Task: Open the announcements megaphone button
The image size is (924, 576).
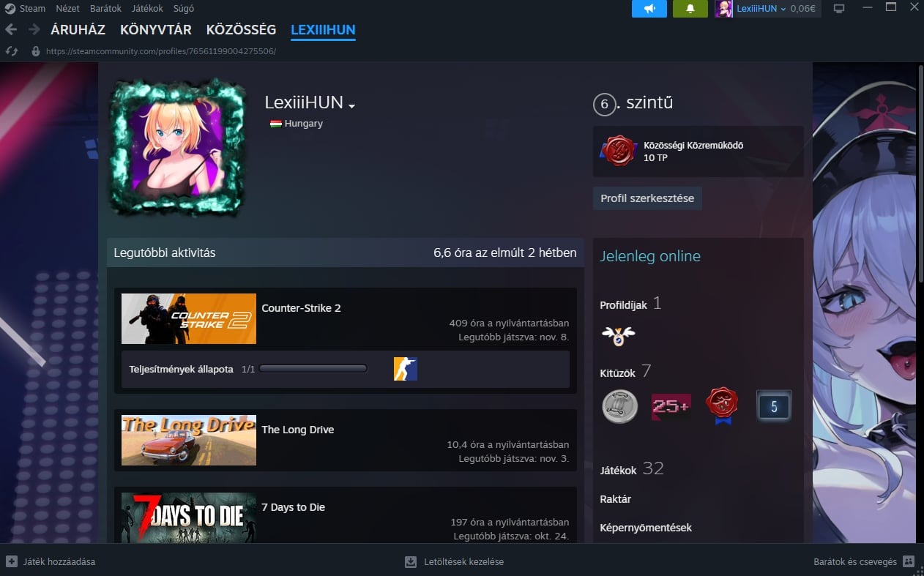Action: 649,9
